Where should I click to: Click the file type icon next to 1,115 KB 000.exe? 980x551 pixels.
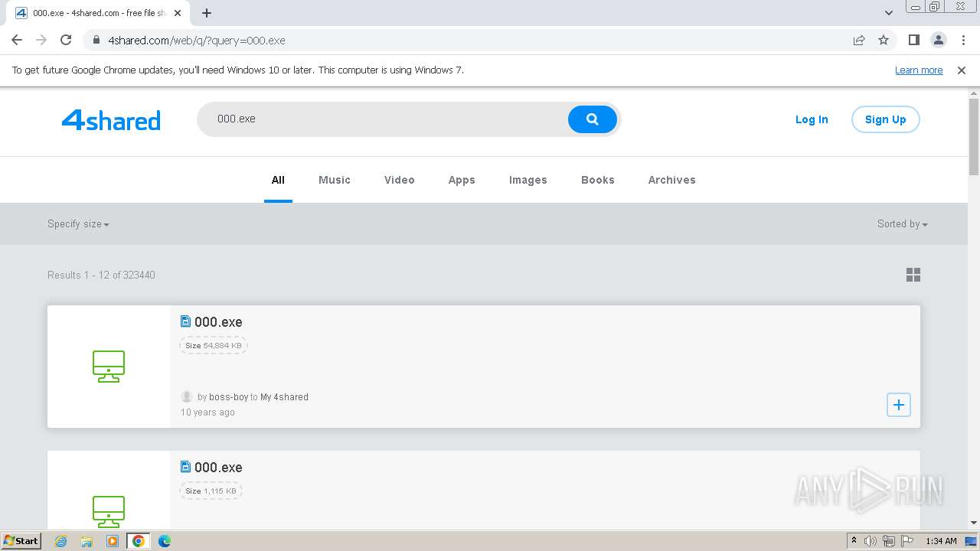tap(185, 467)
